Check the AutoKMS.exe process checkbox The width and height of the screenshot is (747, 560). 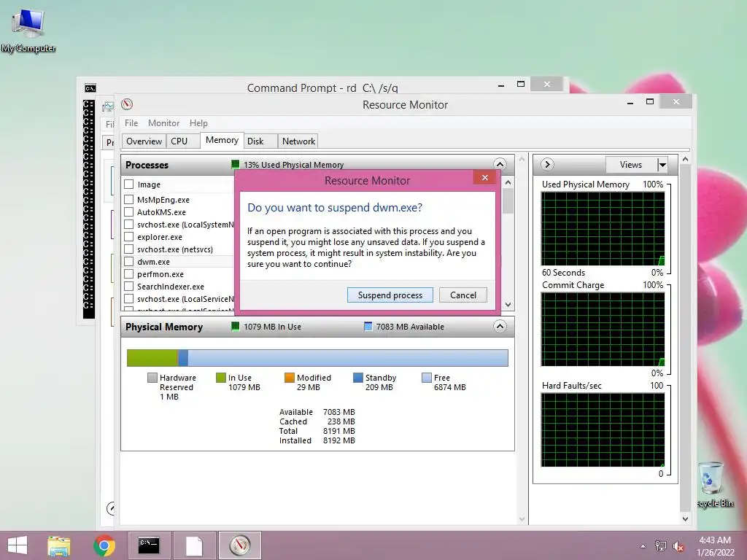pyautogui.click(x=128, y=212)
